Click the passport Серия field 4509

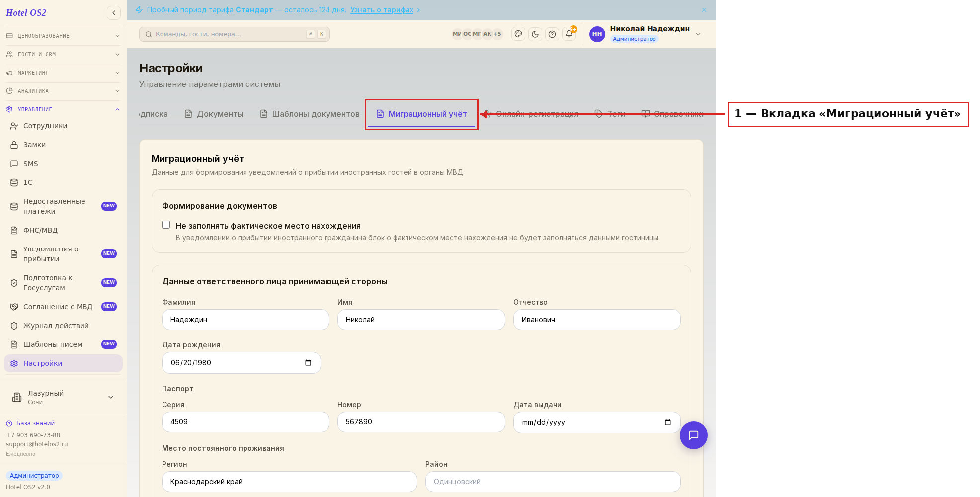point(245,422)
